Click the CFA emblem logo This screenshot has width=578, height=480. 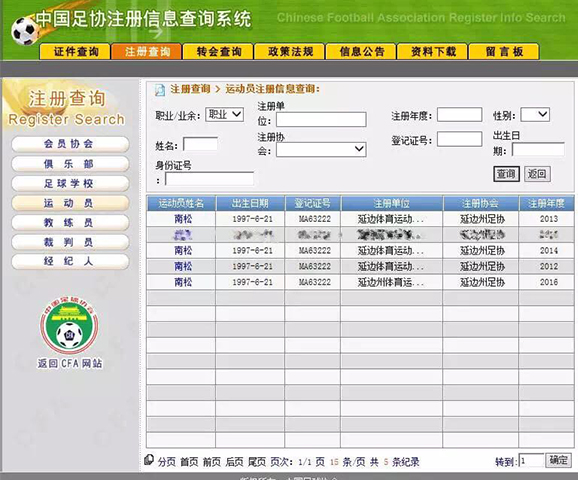point(69,326)
